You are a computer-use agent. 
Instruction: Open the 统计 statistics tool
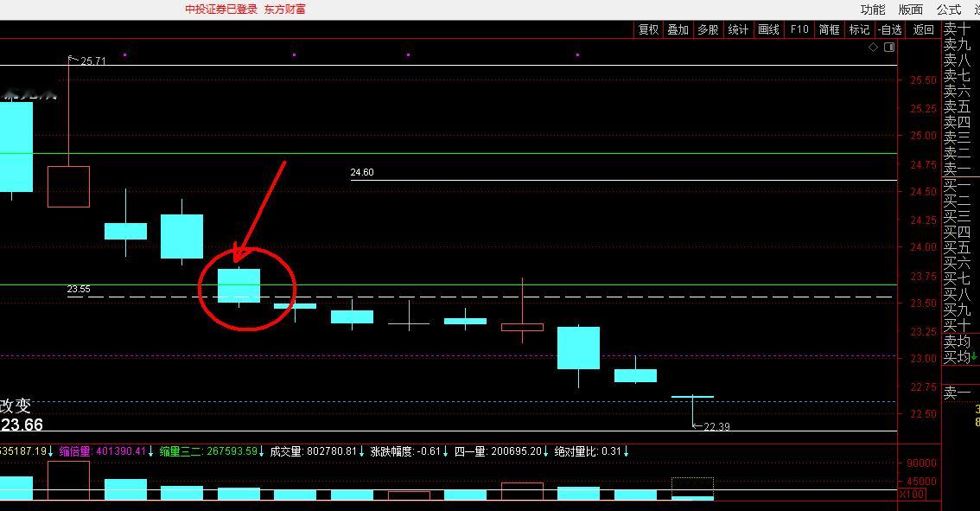737,29
